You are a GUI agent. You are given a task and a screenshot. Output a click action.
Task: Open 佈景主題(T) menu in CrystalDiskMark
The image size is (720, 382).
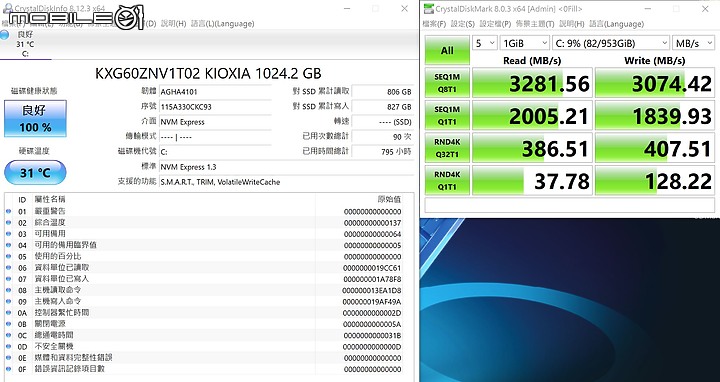534,24
